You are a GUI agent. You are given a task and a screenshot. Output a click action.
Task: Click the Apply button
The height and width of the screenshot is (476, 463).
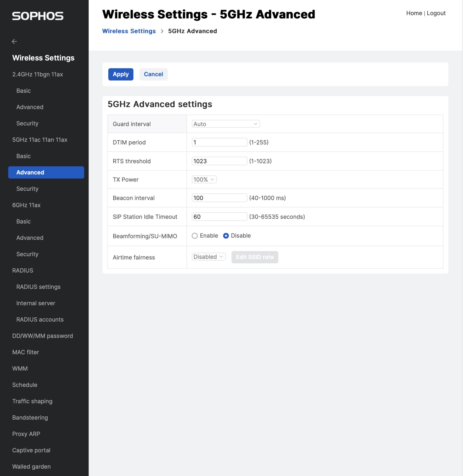click(x=121, y=74)
